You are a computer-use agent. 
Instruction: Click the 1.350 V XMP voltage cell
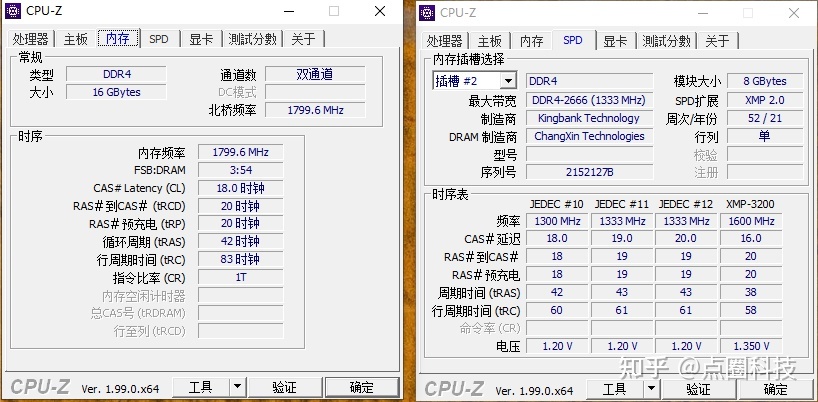(751, 346)
